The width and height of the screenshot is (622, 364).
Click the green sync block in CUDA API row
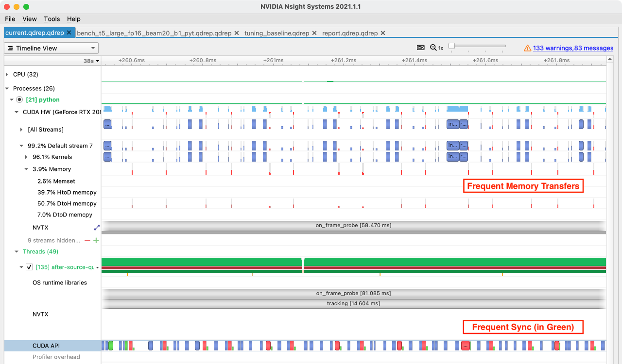tap(111, 346)
